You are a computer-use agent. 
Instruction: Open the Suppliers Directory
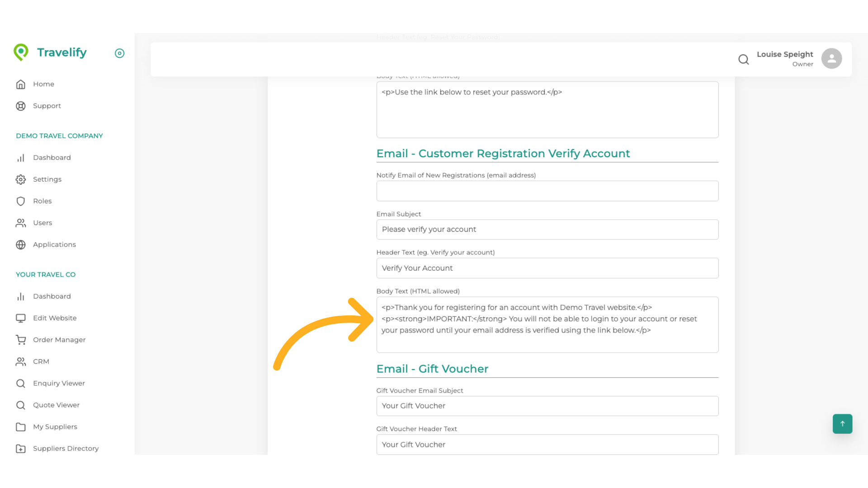point(66,448)
